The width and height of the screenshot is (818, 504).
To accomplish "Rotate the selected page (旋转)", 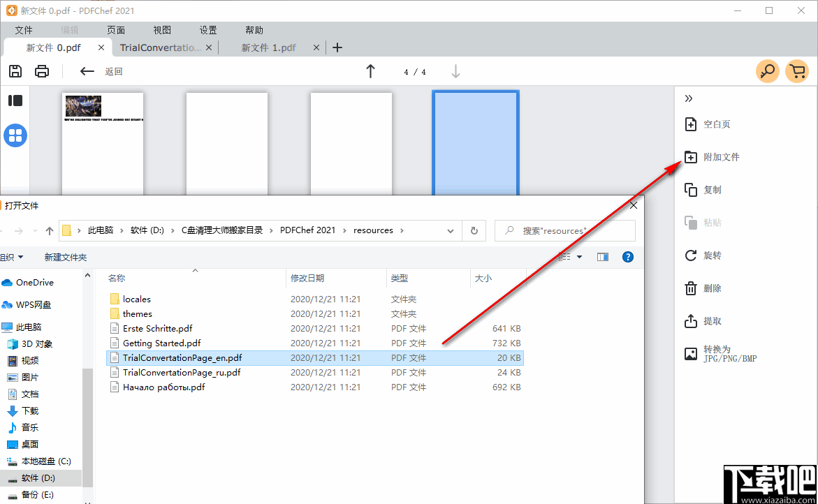I will tap(708, 255).
